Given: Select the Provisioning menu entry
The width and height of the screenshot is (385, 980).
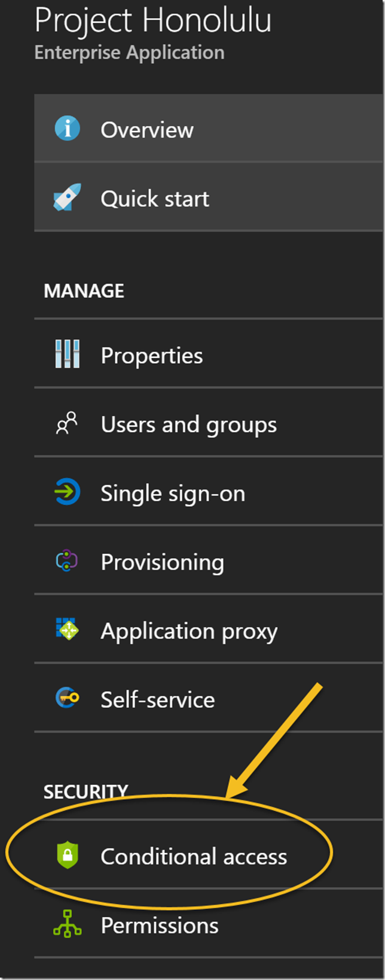Looking at the screenshot, I should (163, 562).
